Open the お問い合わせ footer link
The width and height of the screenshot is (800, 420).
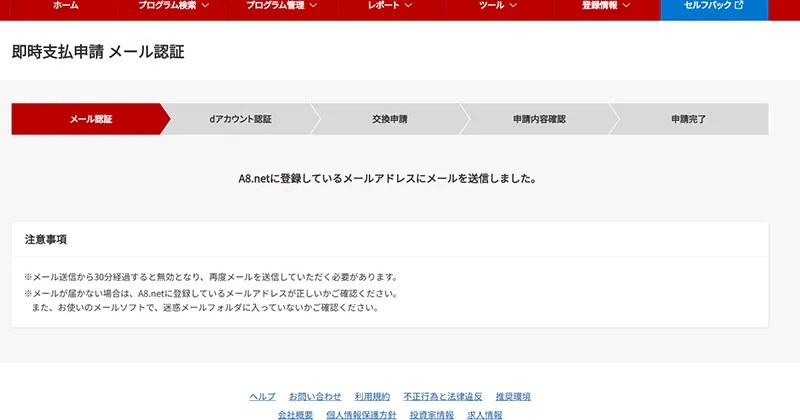[315, 397]
